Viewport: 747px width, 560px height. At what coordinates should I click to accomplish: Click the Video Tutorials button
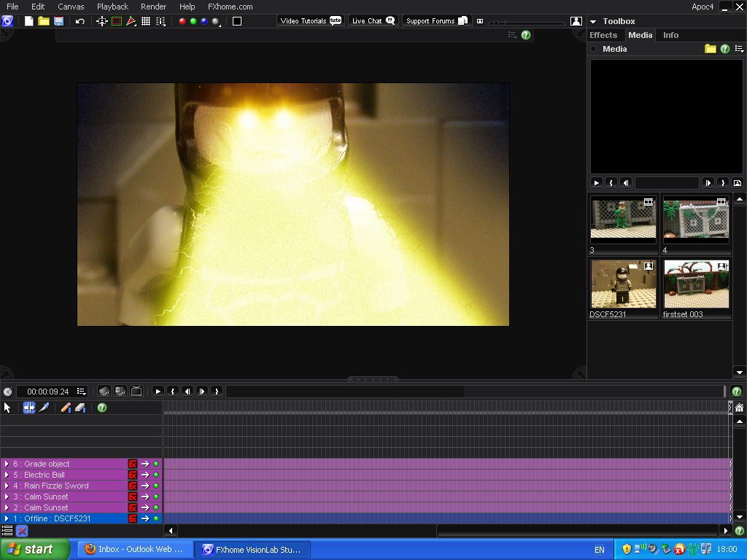(311, 20)
